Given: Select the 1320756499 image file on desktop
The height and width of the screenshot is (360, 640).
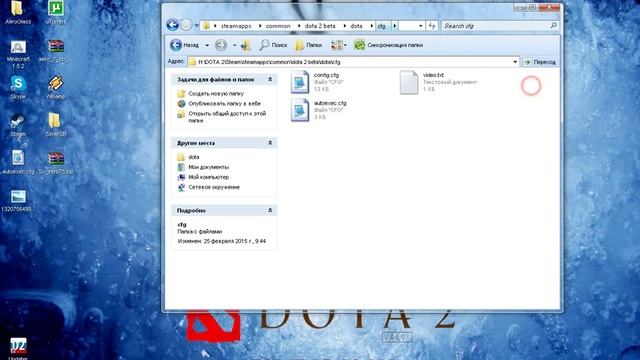Looking at the screenshot, I should point(17,201).
